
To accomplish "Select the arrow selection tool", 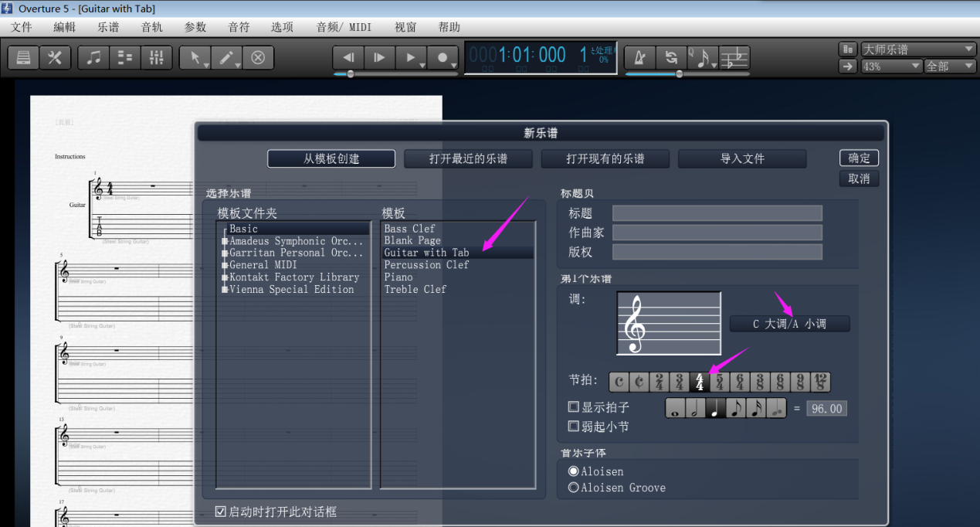I will (195, 57).
